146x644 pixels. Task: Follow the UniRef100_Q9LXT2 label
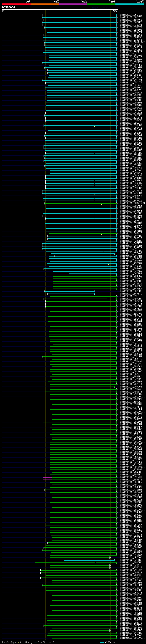(131, 319)
